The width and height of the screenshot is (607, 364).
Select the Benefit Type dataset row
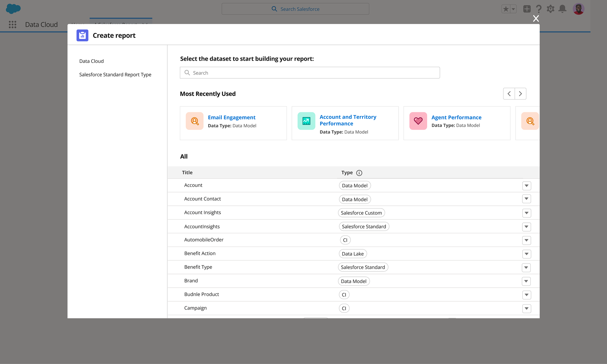pos(353,267)
